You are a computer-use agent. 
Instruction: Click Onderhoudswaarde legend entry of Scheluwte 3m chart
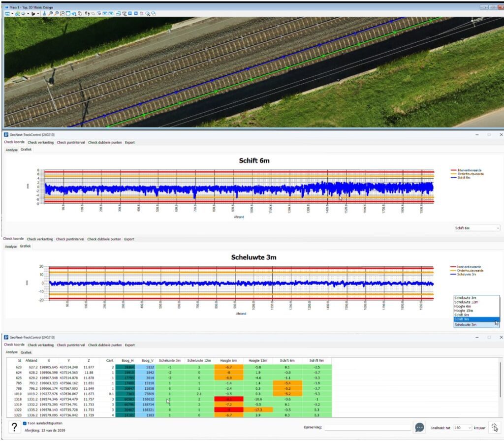coord(467,271)
